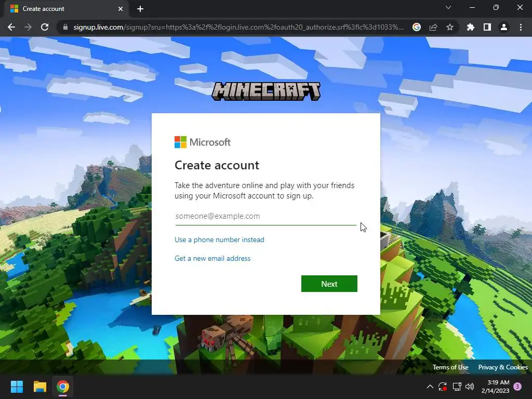Screen dimensions: 532x399
Task: Click the someone@example.com email field
Action: (x=265, y=216)
